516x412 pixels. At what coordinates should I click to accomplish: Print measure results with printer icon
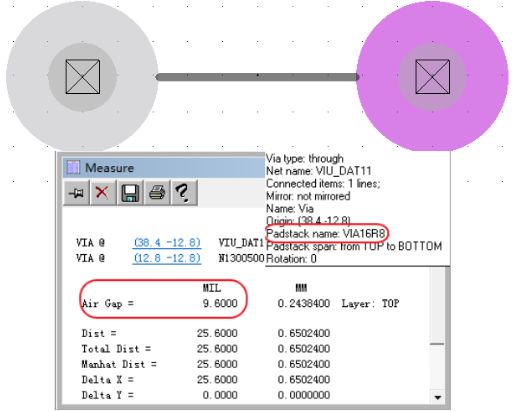tap(157, 192)
